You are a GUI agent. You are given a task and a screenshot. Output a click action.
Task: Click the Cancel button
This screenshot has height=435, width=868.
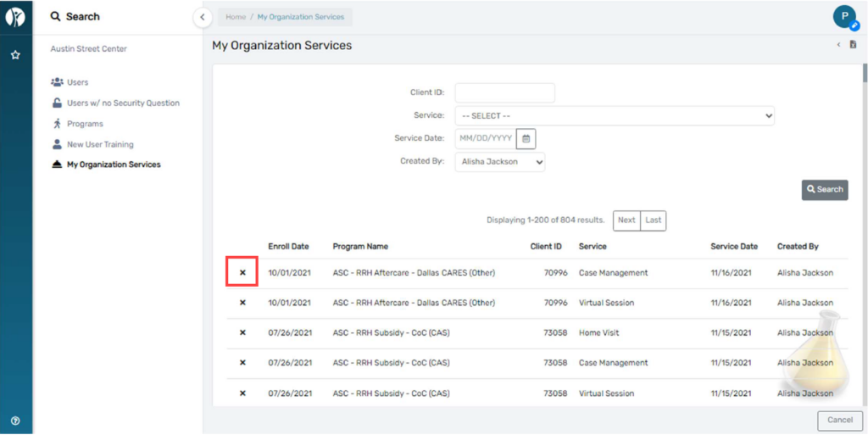point(840,420)
